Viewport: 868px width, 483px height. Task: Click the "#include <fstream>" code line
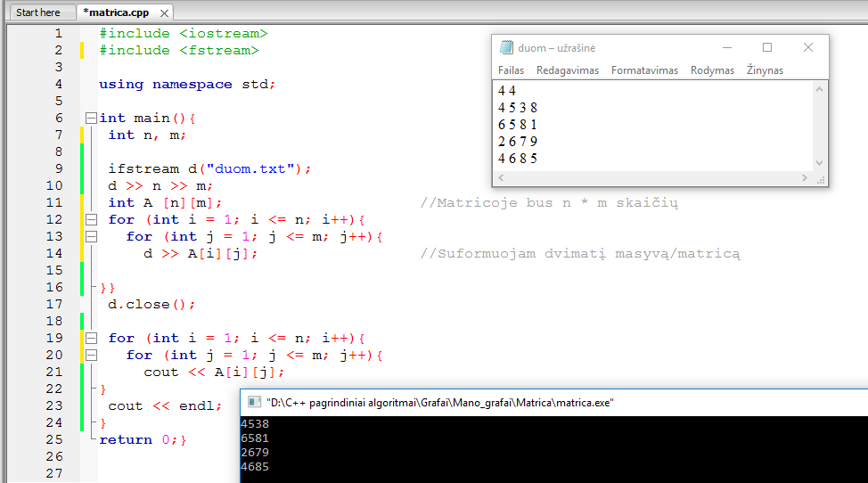[x=179, y=50]
